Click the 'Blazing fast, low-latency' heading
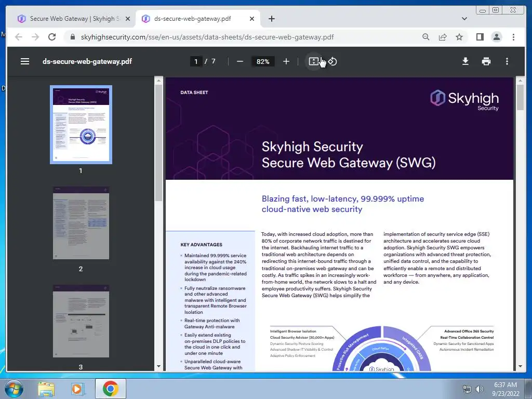 [343, 204]
